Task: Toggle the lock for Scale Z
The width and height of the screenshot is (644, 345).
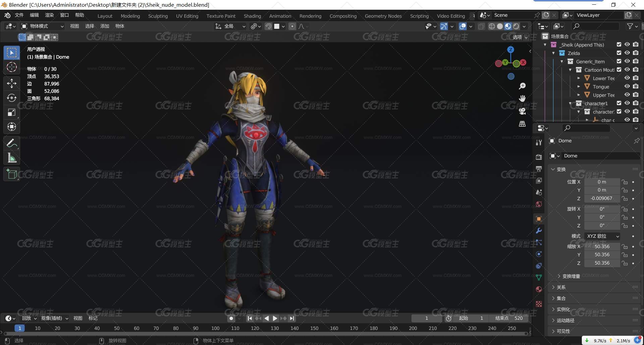Action: (624, 263)
